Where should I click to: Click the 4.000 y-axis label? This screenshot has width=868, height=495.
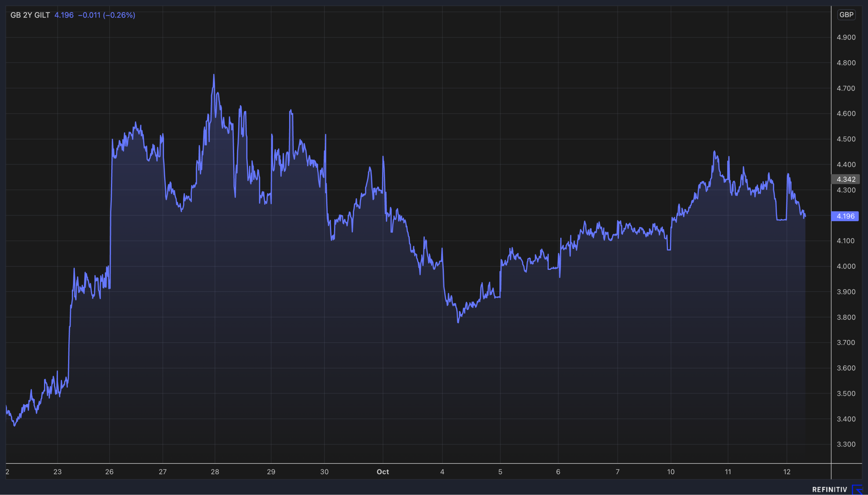click(x=846, y=266)
